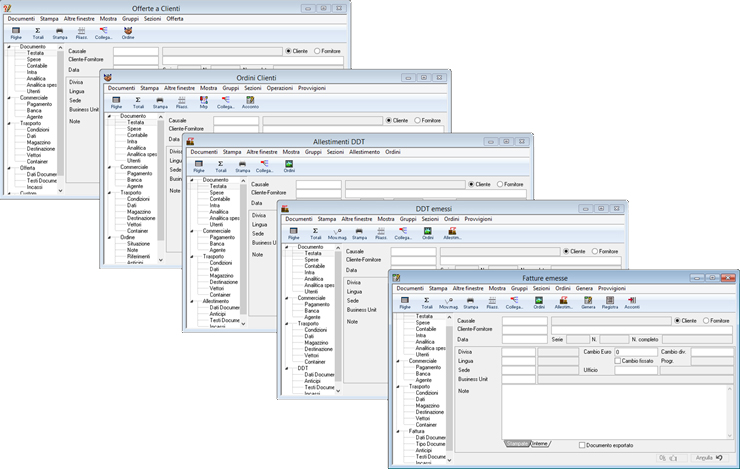Select Pagamento in Fatture emesse tree
The image size is (740, 469).
[x=428, y=367]
